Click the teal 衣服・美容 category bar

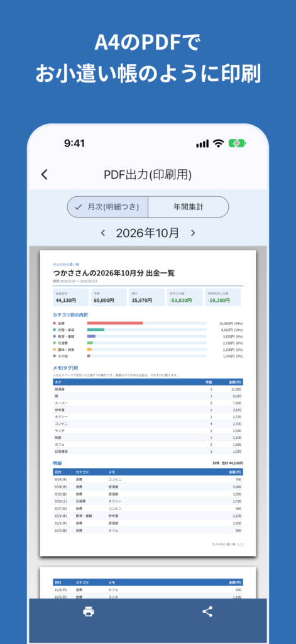click(96, 330)
